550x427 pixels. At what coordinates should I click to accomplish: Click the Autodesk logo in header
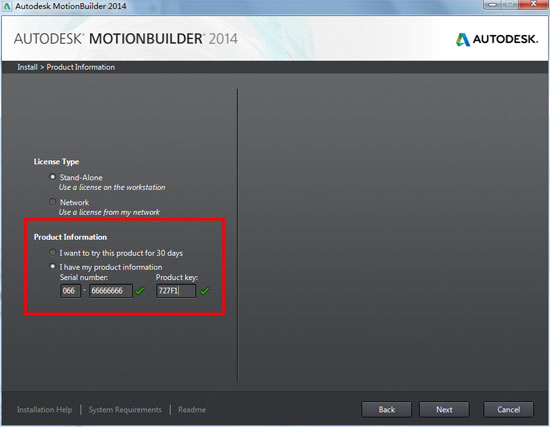tap(497, 39)
